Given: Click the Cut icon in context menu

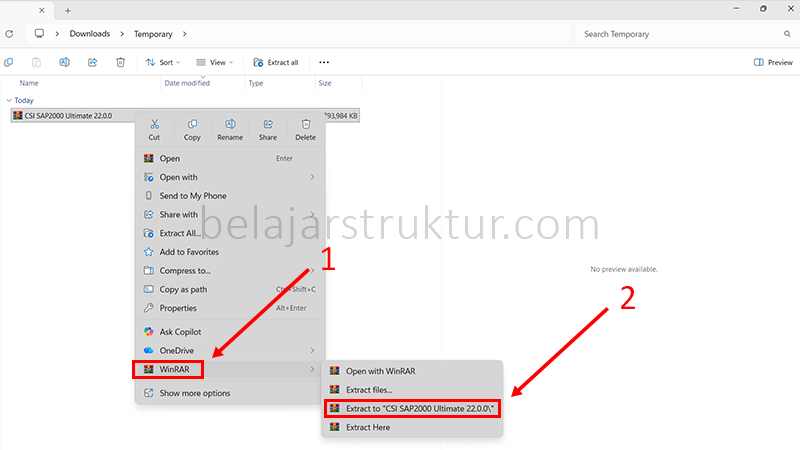Looking at the screenshot, I should (154, 124).
